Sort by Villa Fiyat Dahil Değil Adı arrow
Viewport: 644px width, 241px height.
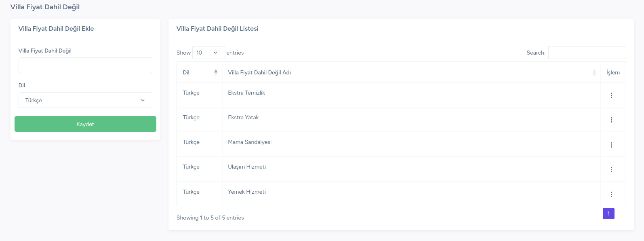click(594, 72)
